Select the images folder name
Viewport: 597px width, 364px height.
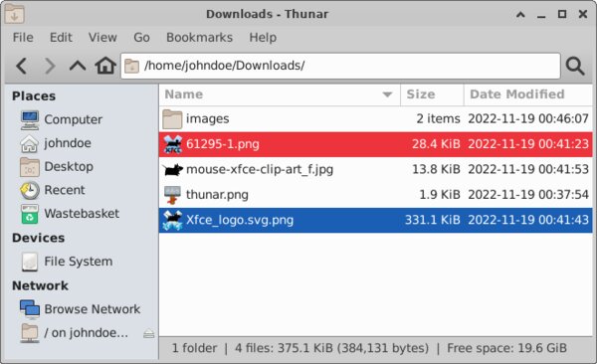point(208,118)
